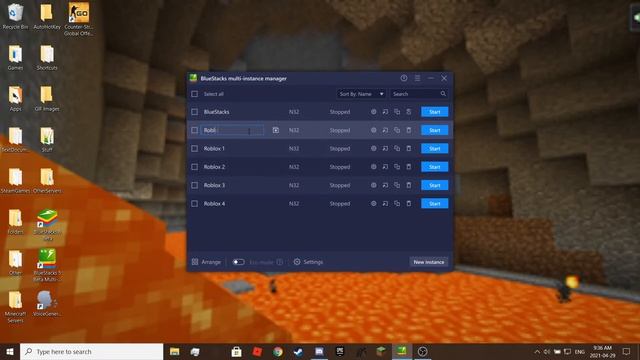This screenshot has width=640, height=360.
Task: Check the BlueStacks instance checkbox
Action: tap(195, 112)
